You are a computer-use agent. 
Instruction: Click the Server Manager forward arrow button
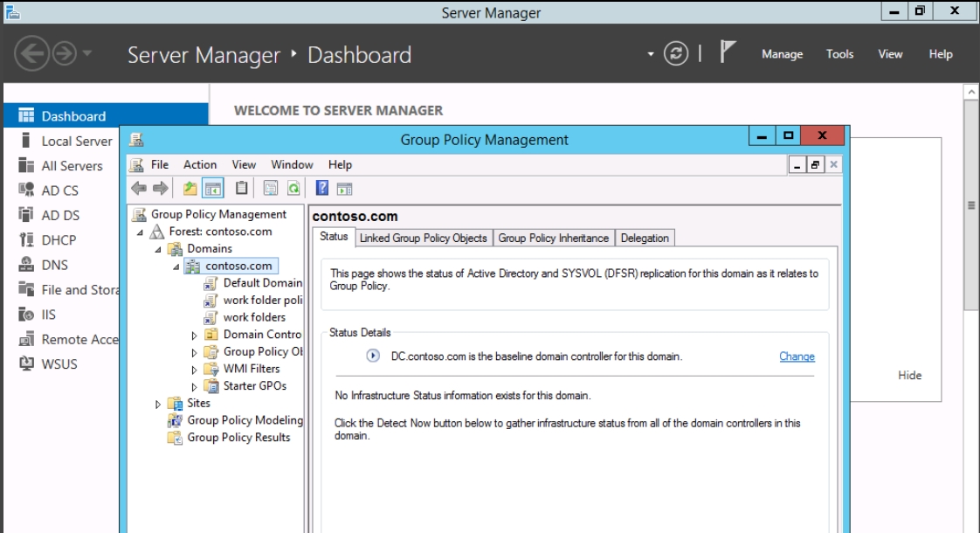coord(65,54)
